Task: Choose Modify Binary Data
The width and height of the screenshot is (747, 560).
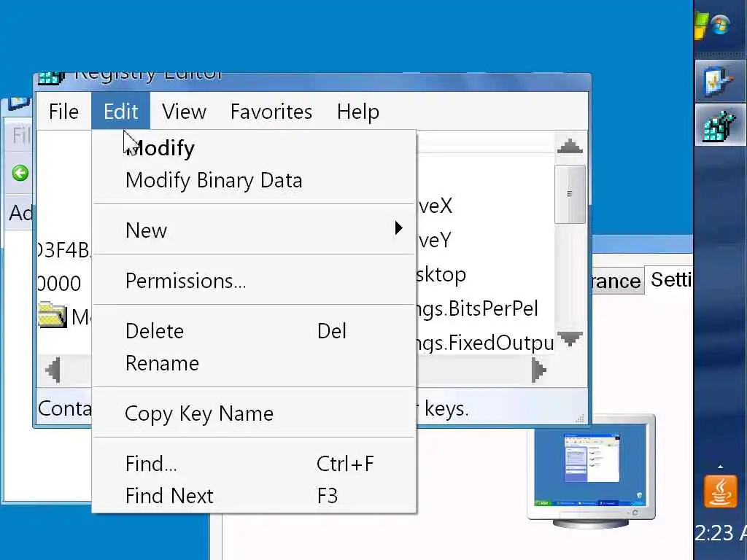Action: point(254,181)
